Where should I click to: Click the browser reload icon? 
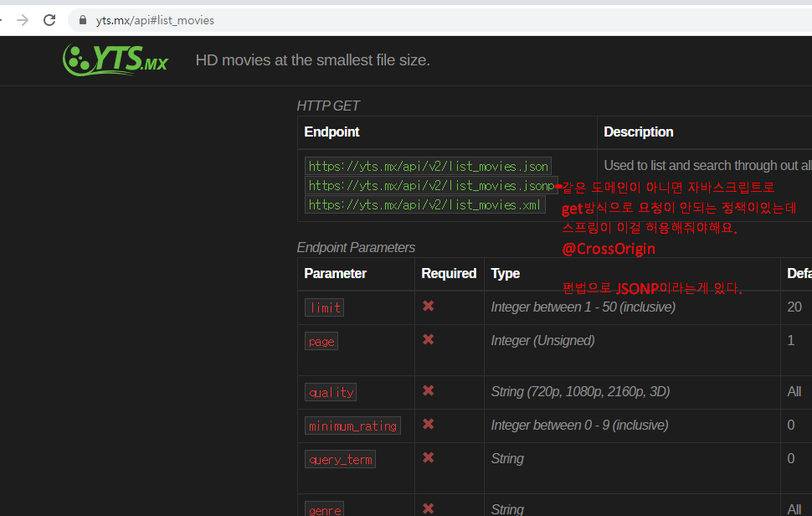[x=49, y=20]
